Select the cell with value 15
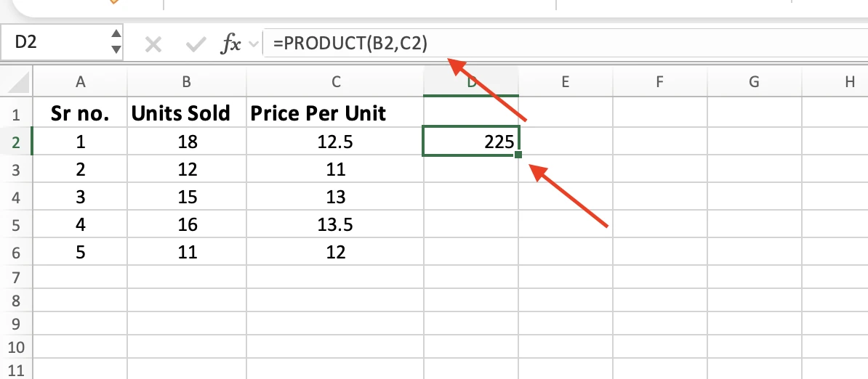The image size is (868, 379). [187, 197]
